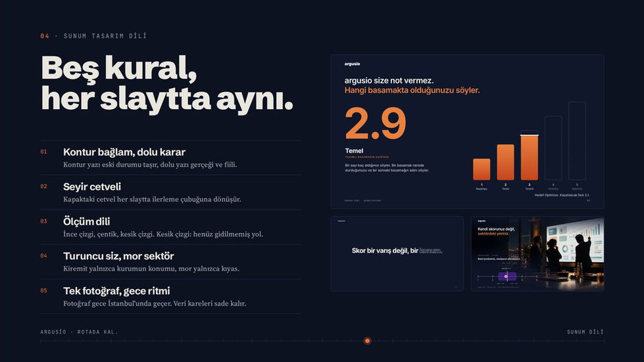Click the first filled orange bar labeled 1
Image resolution: width=644 pixels, height=362 pixels.
[x=482, y=170]
